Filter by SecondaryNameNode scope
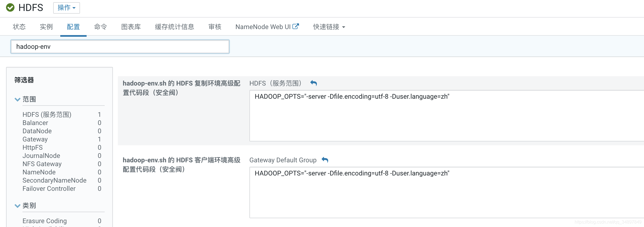The image size is (644, 227). (x=55, y=180)
